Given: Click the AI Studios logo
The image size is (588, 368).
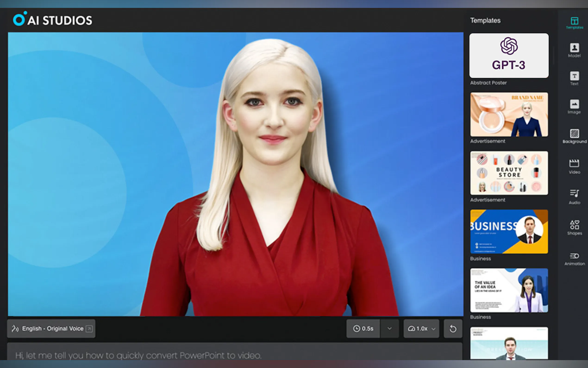Looking at the screenshot, I should pos(53,19).
